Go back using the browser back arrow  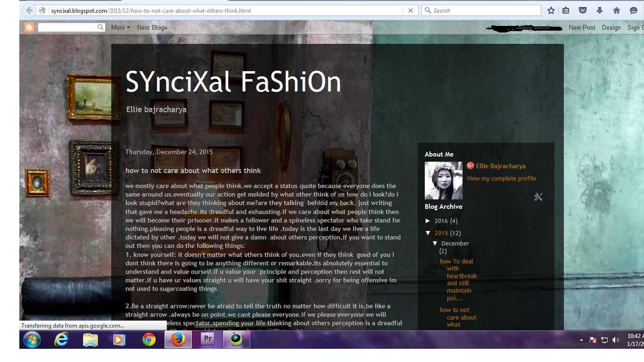(29, 10)
